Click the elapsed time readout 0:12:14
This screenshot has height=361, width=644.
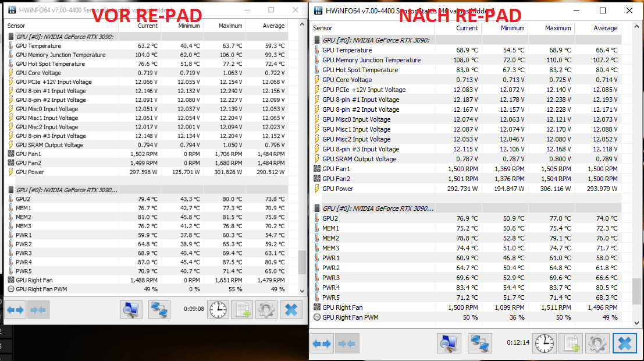click(518, 342)
